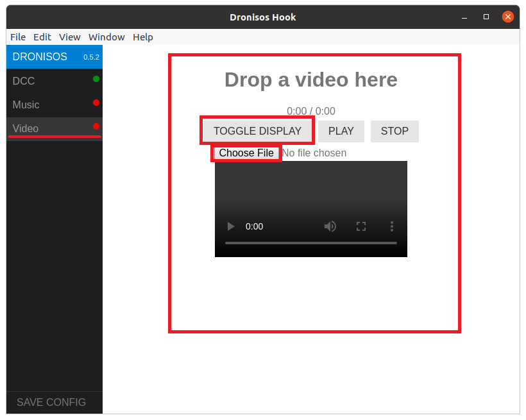The width and height of the screenshot is (526, 420).
Task: Click the fullscreen icon on the video player
Action: (361, 226)
